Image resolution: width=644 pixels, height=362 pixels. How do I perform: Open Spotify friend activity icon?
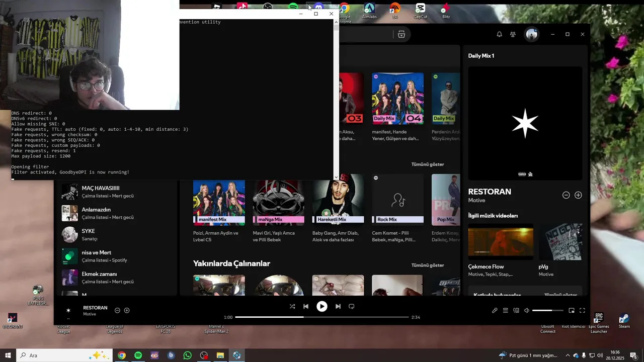tap(513, 34)
